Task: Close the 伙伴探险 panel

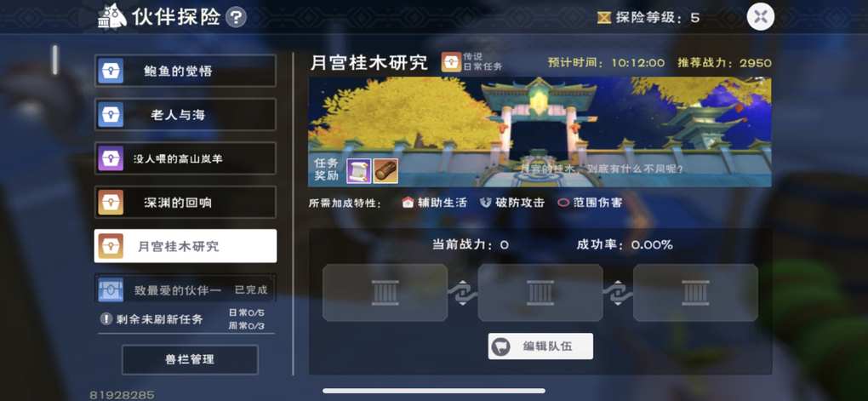Action: [x=760, y=17]
